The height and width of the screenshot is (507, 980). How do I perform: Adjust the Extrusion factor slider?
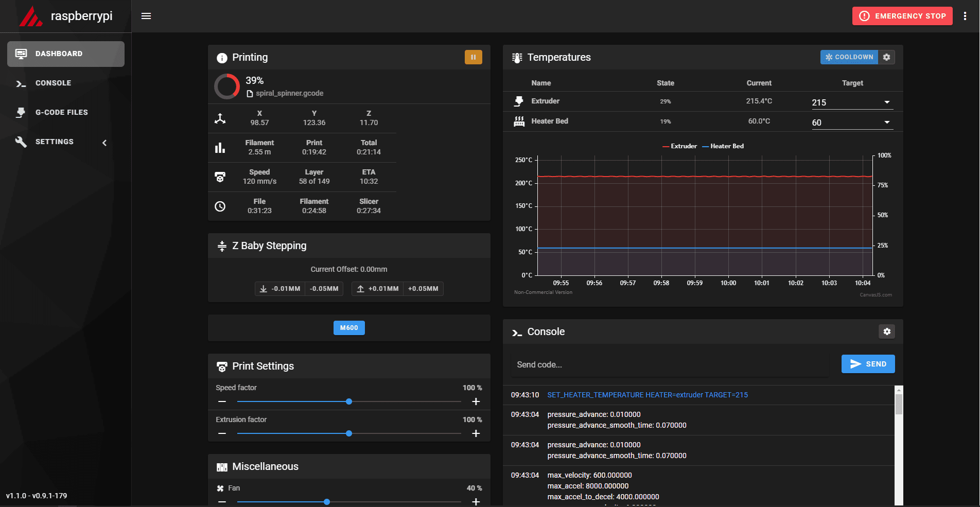(x=349, y=433)
